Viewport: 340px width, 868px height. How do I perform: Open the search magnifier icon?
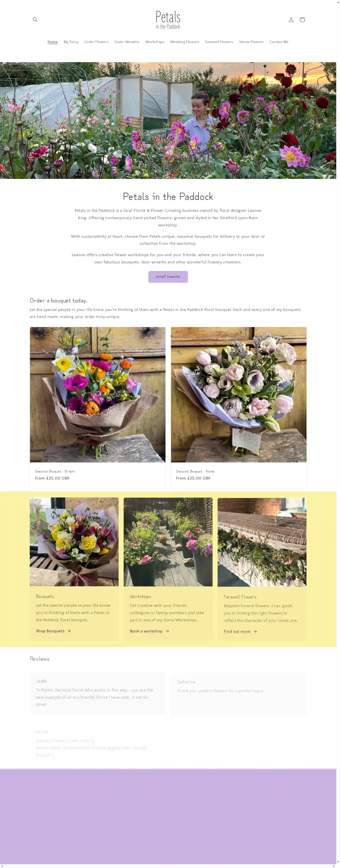(35, 20)
